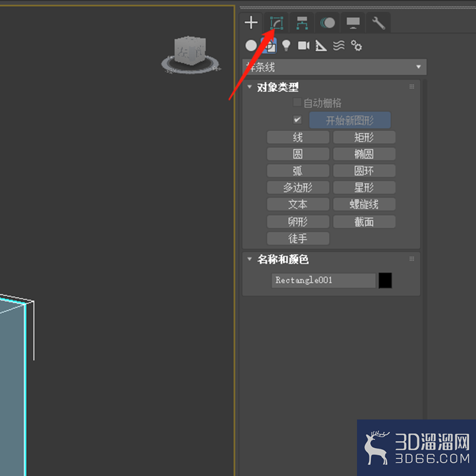Choose the 徒手 freehand tool
The height and width of the screenshot is (476, 476).
click(x=298, y=239)
